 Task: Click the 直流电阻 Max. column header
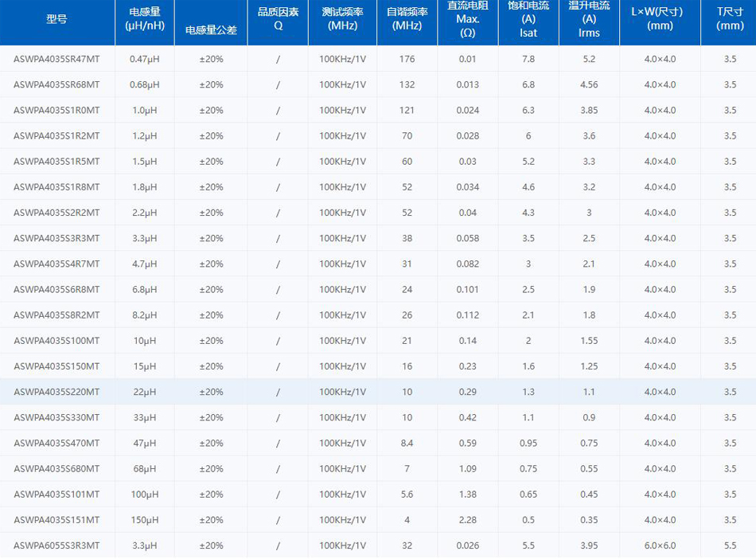467,19
